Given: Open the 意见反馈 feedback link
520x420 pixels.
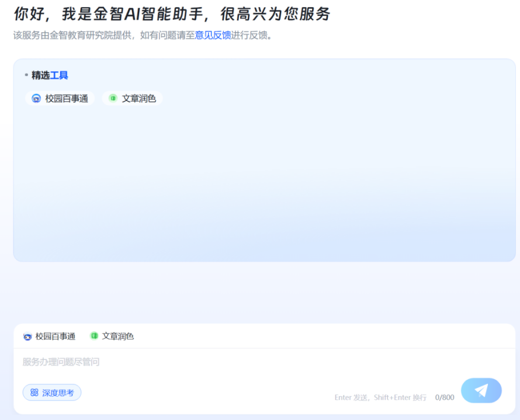Looking at the screenshot, I should pos(213,35).
